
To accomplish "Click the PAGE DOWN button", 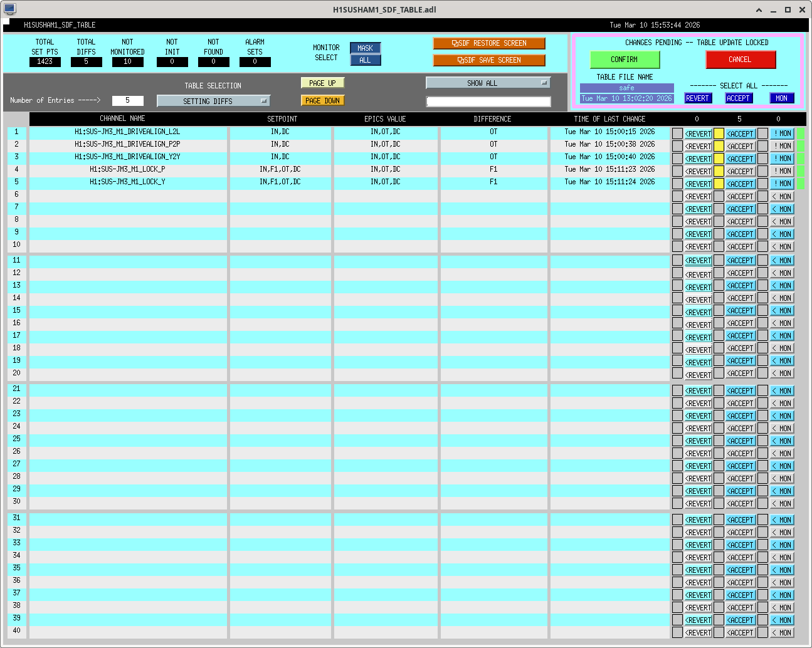I will click(323, 101).
